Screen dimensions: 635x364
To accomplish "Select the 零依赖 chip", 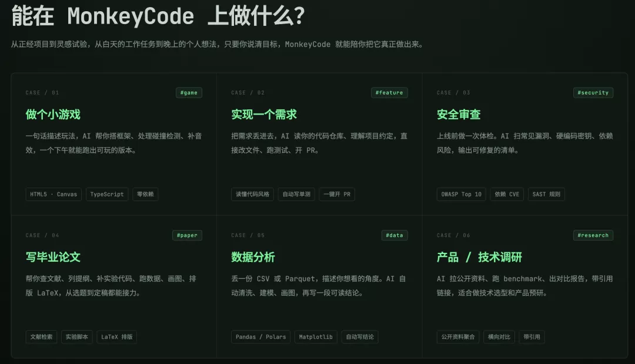I will (145, 195).
